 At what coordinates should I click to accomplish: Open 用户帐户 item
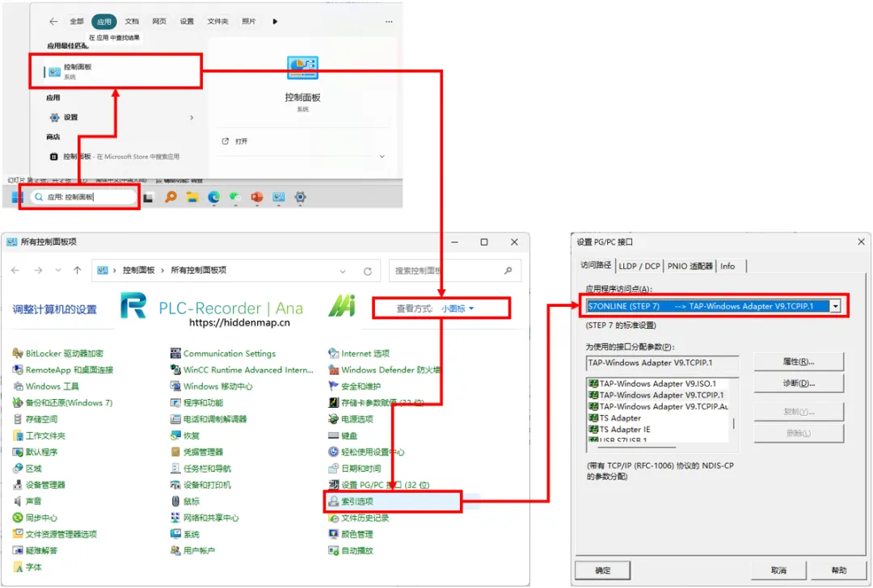tap(192, 551)
